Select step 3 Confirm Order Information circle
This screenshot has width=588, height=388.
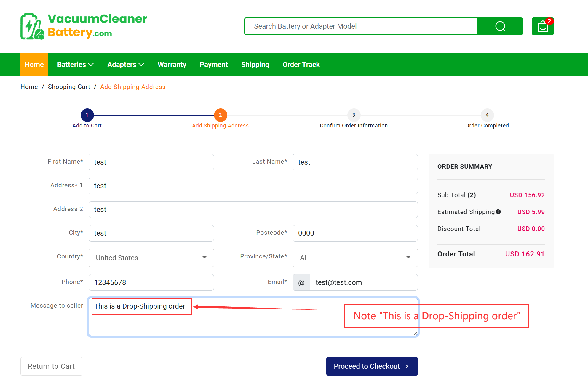[x=354, y=115]
